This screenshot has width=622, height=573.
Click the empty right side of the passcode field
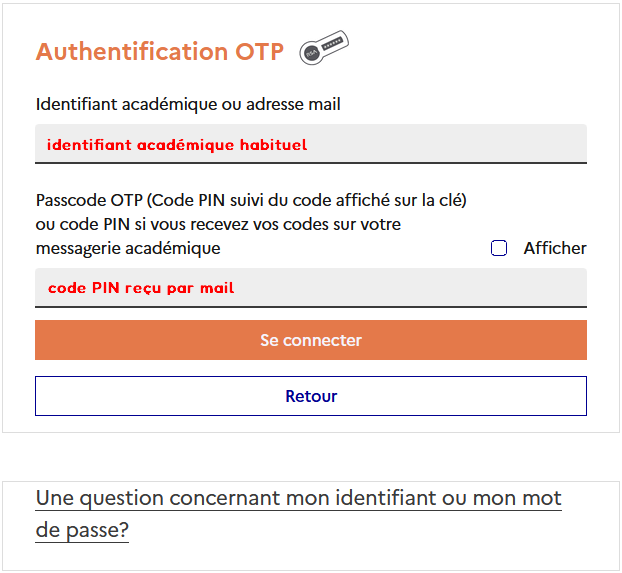[x=411, y=288]
